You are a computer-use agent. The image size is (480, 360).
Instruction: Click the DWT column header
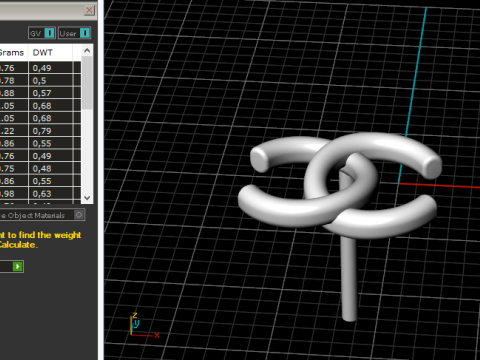click(x=50, y=52)
